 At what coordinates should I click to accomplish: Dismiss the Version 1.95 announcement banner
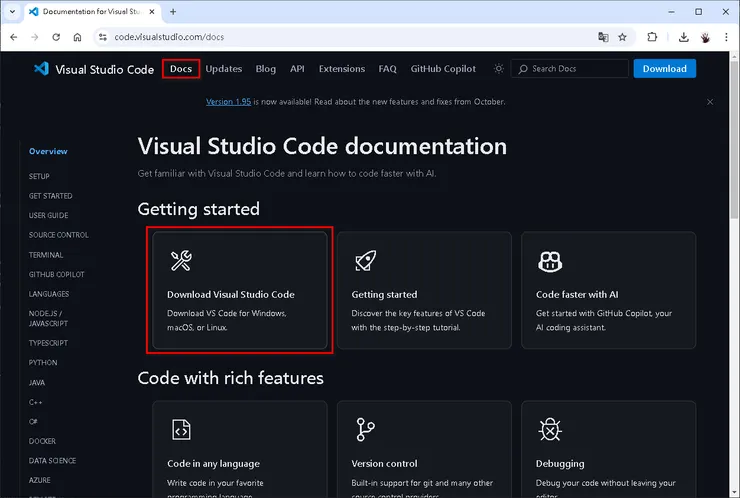click(x=710, y=102)
